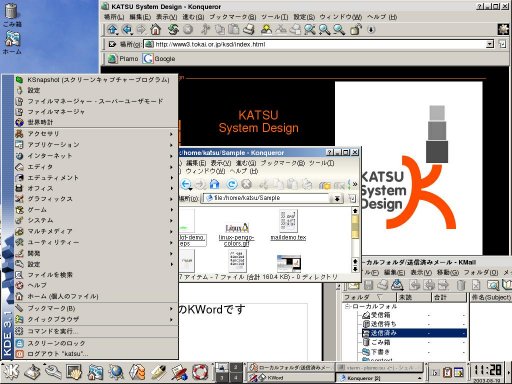
Task: Click the Reload icon in the Sample Konqueror window
Action: pos(232,184)
